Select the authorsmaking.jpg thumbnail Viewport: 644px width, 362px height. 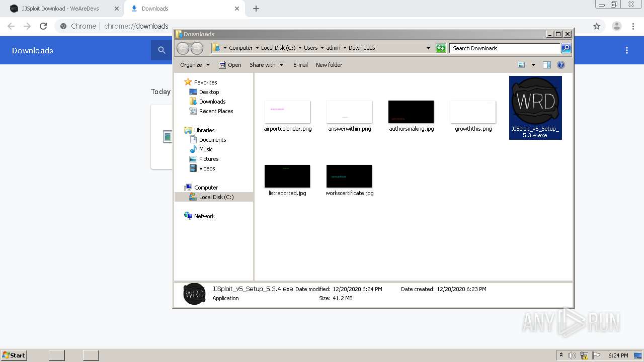tap(411, 112)
